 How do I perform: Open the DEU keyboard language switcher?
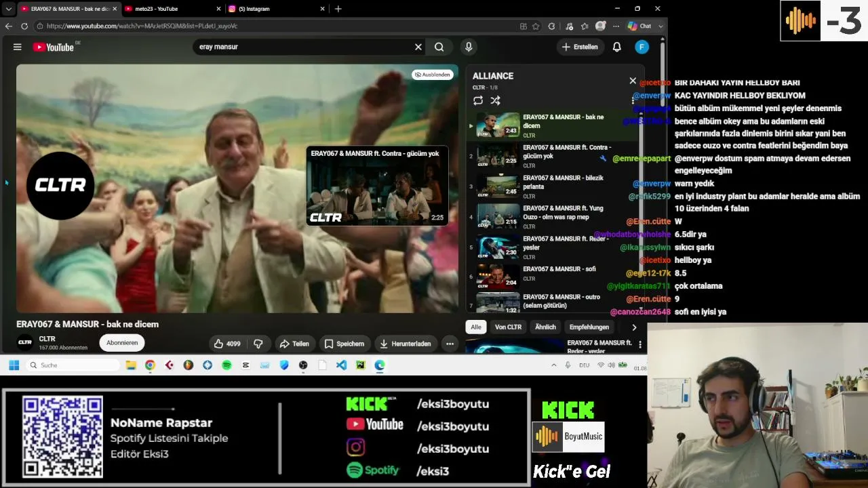pyautogui.click(x=584, y=365)
